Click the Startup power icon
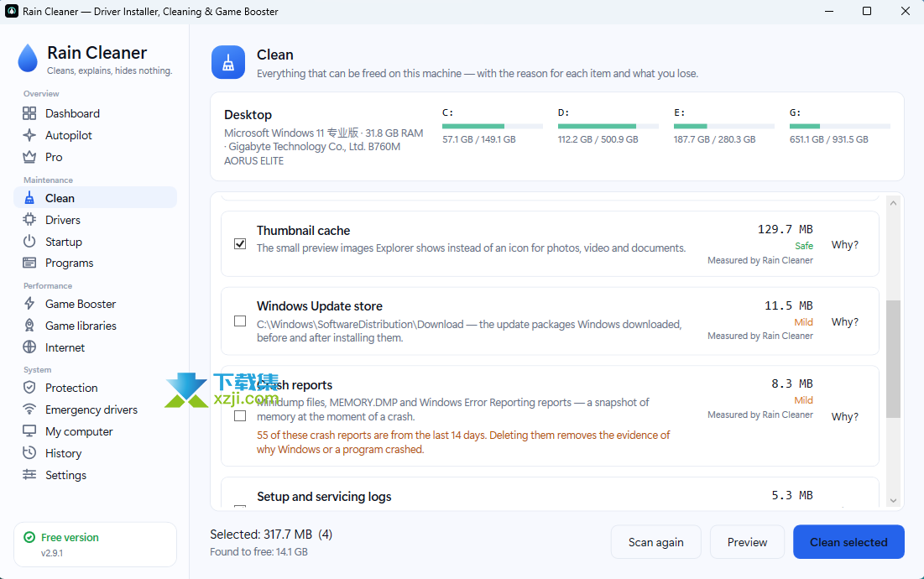The height and width of the screenshot is (579, 924). pyautogui.click(x=29, y=242)
